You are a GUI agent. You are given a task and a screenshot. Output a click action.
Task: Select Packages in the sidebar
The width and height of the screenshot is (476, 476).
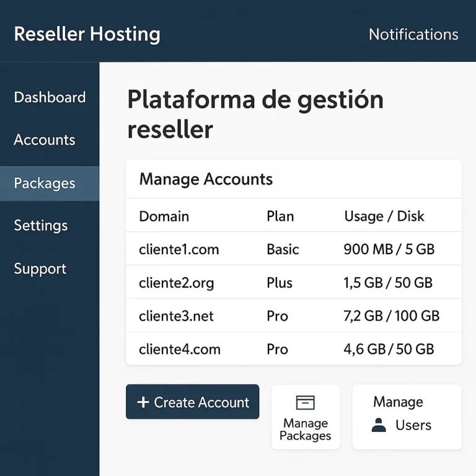45,183
